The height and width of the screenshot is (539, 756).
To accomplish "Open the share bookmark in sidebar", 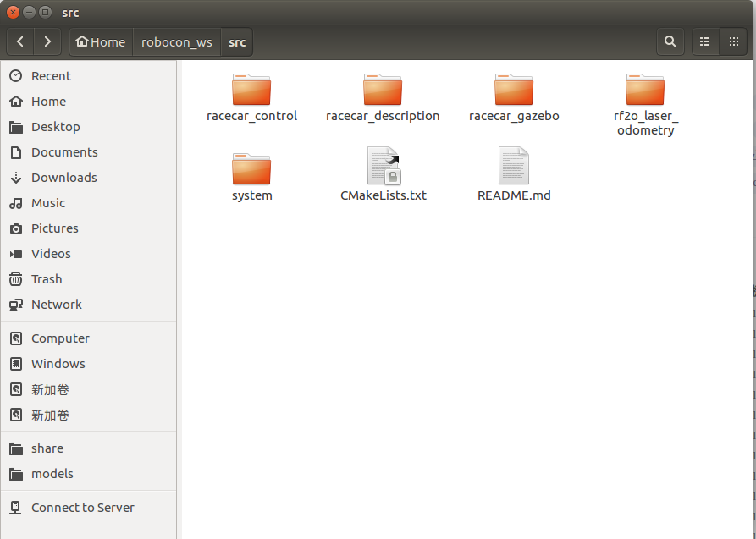I will point(89,448).
